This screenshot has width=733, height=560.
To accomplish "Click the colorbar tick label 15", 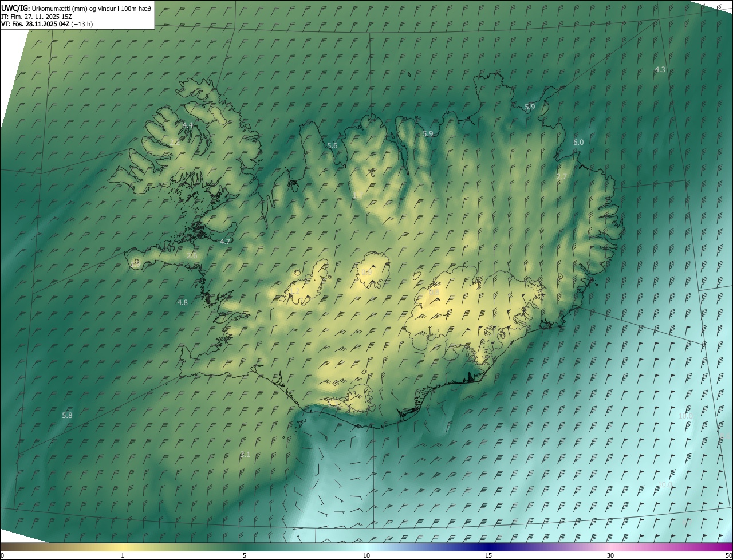I will (x=488, y=555).
